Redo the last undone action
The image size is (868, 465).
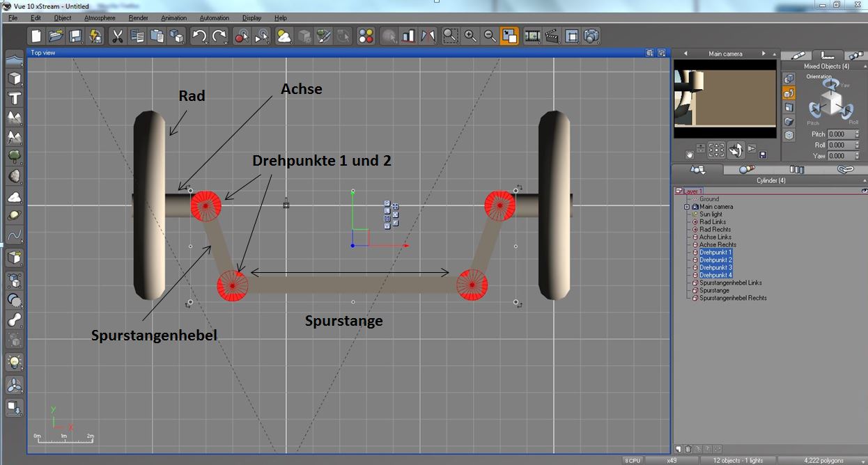pos(219,36)
